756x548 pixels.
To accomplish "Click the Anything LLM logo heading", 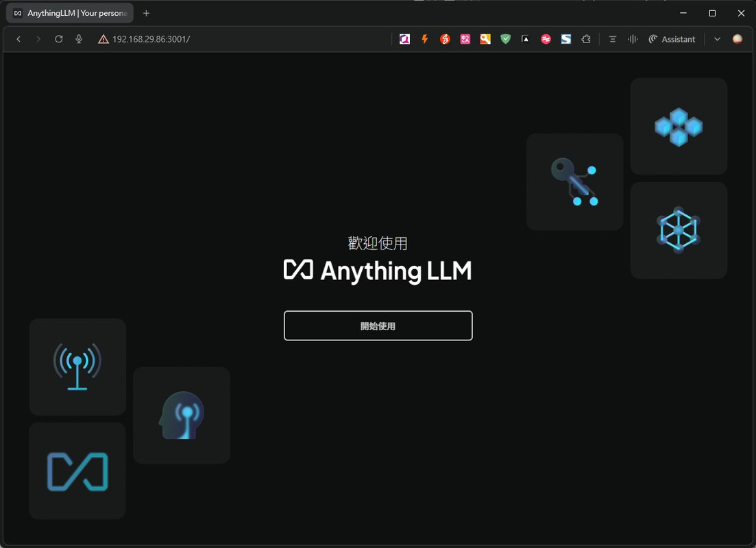I will pyautogui.click(x=378, y=271).
